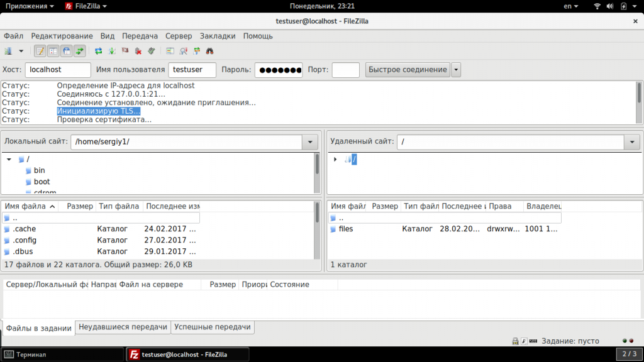Image resolution: width=644 pixels, height=362 pixels.
Task: Click the Быстрое соединение button
Action: [408, 70]
